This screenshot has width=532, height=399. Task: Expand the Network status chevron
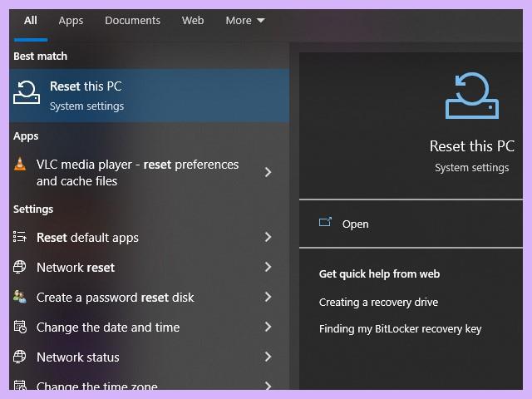pos(268,357)
